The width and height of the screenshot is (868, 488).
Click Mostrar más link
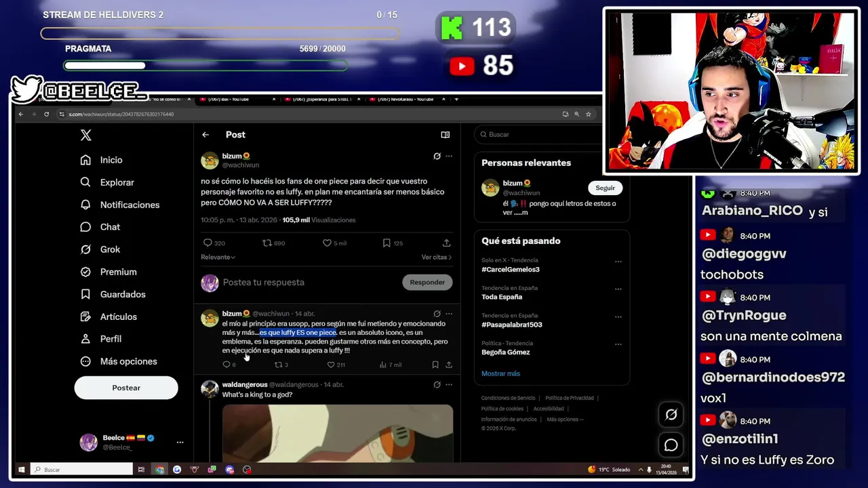pos(500,373)
